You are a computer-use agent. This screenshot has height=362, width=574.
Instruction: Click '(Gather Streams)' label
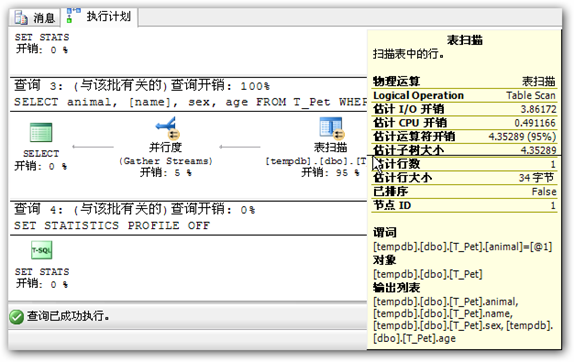coord(165,161)
